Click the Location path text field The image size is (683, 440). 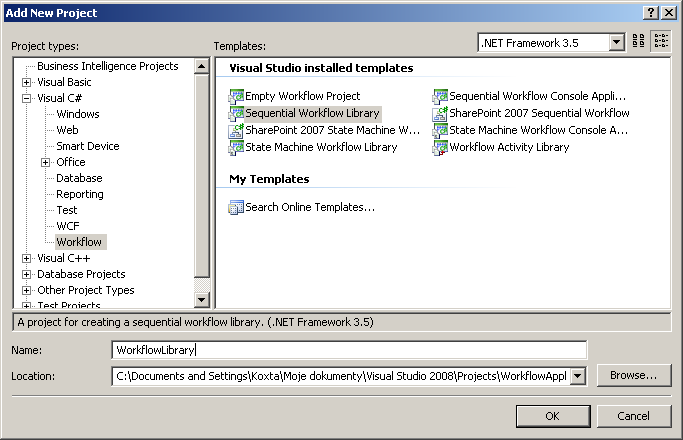[341, 376]
